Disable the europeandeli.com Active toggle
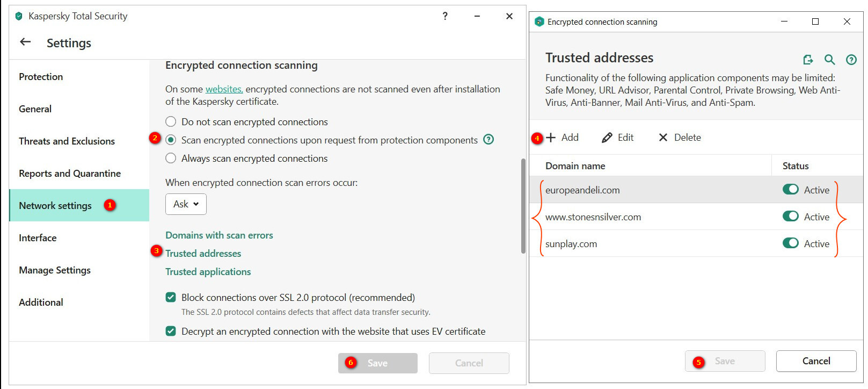This screenshot has height=389, width=868. pos(790,190)
